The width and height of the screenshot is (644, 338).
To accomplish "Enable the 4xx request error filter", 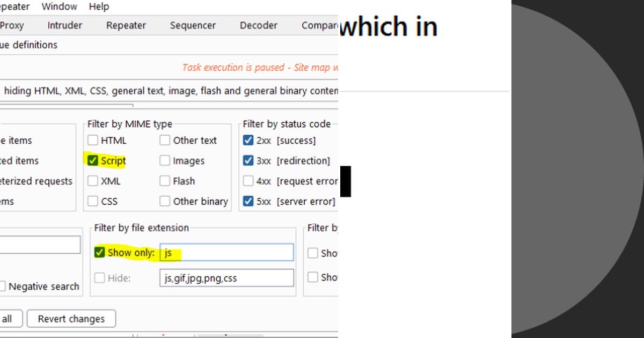I will tap(248, 181).
